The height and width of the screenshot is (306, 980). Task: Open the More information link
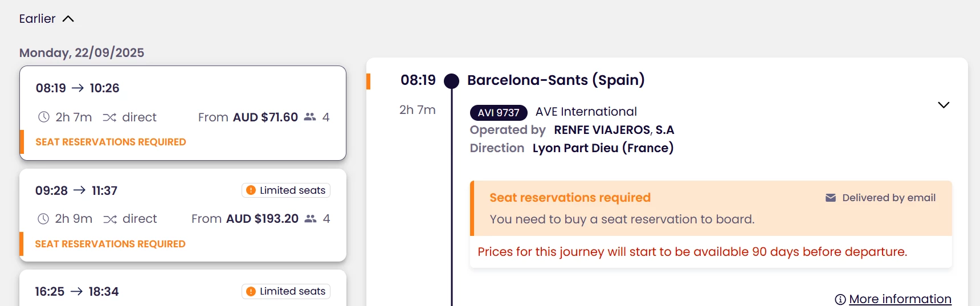point(900,299)
